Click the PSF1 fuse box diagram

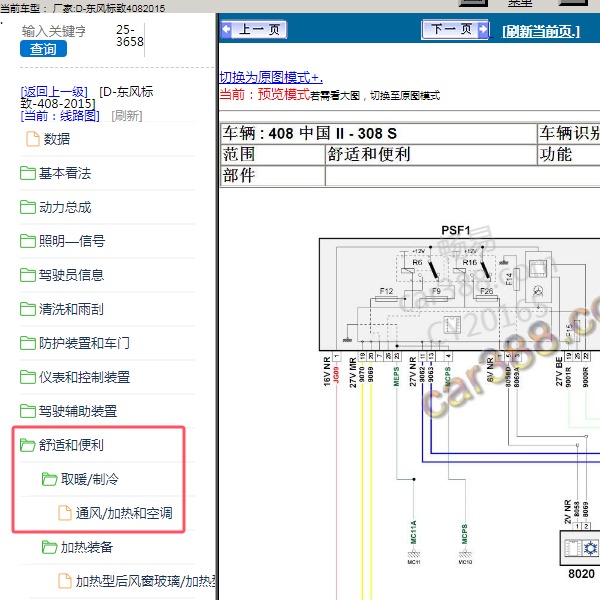(x=459, y=294)
